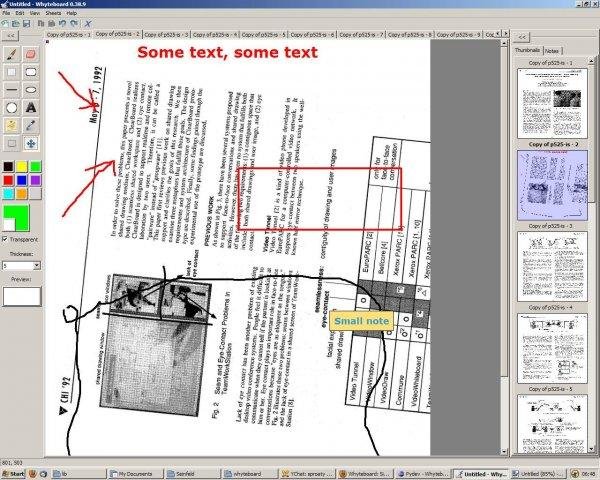Select the Ellipse shape tool
The image size is (600, 480).
31,90
